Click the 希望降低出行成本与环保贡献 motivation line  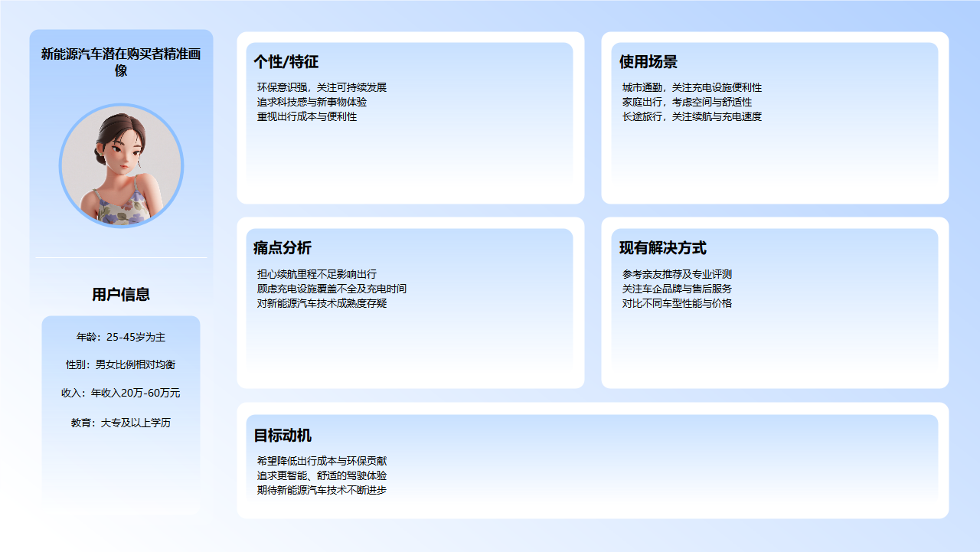320,461
